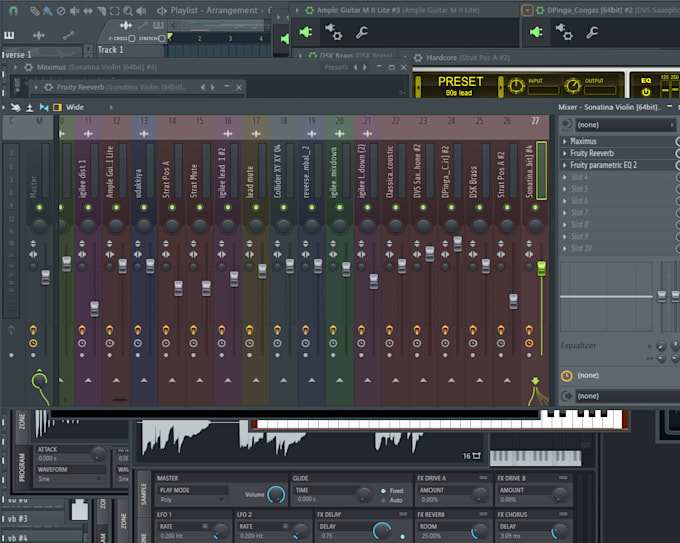Click the Hardcore EQ power button
Viewport: 680px width, 543px height.
(646, 92)
